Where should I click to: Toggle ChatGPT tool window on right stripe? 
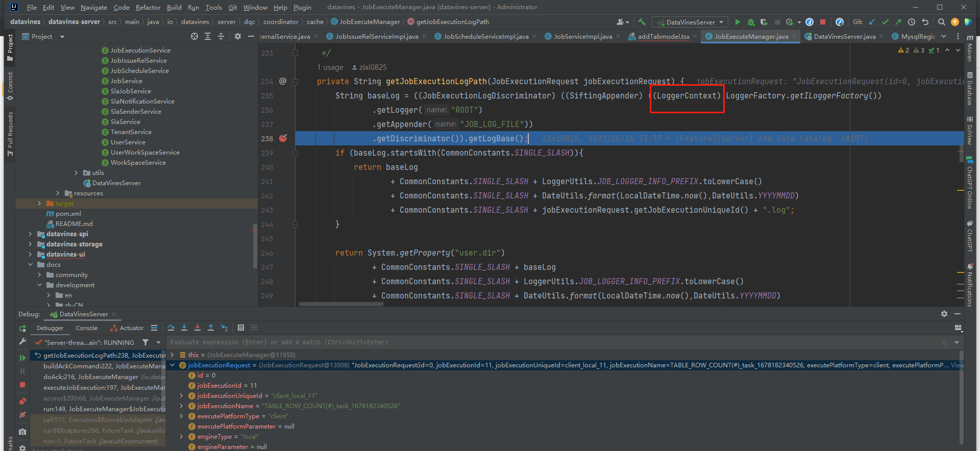[x=970, y=236]
